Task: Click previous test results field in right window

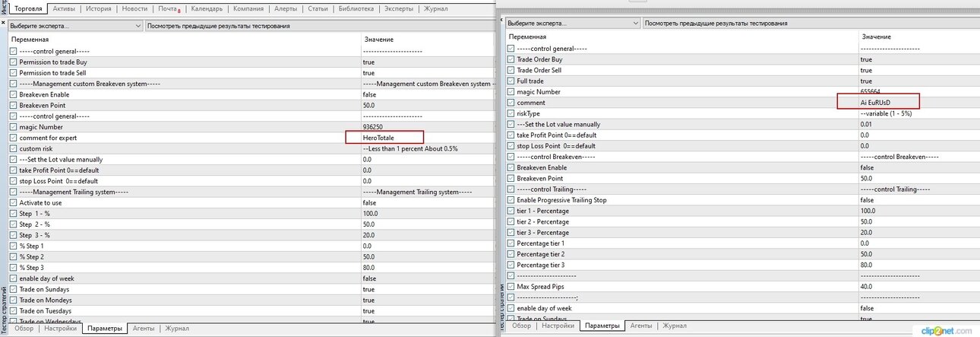Action: click(x=811, y=23)
